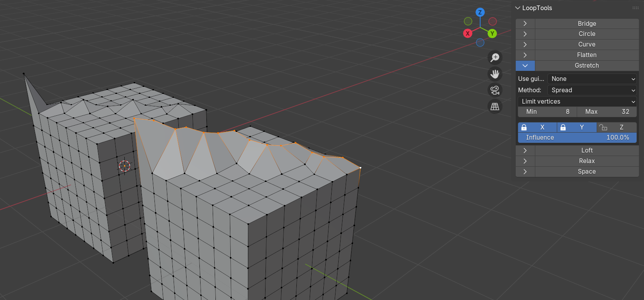Collapse the Gstretch options chevron
Screen dimensions: 644x300
(525, 65)
